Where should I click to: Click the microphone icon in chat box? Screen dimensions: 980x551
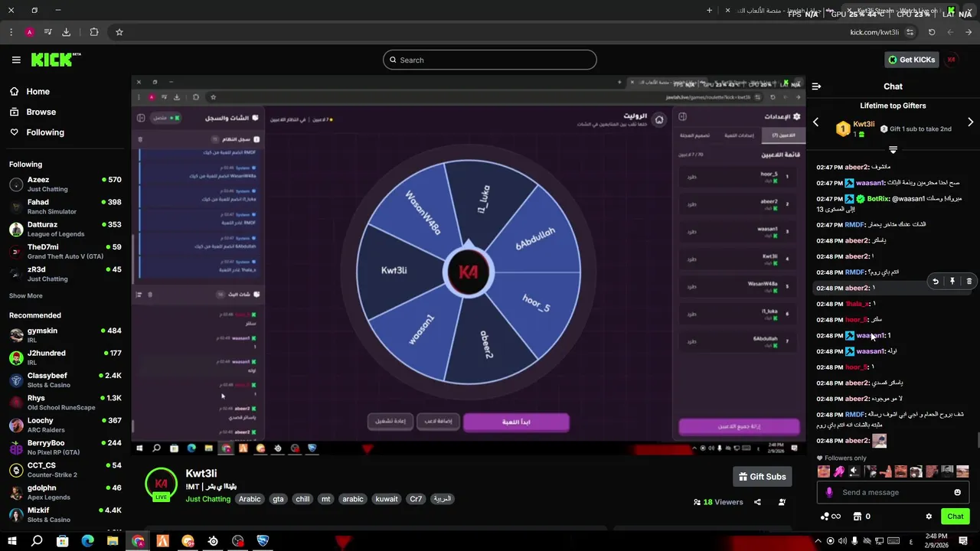click(829, 492)
